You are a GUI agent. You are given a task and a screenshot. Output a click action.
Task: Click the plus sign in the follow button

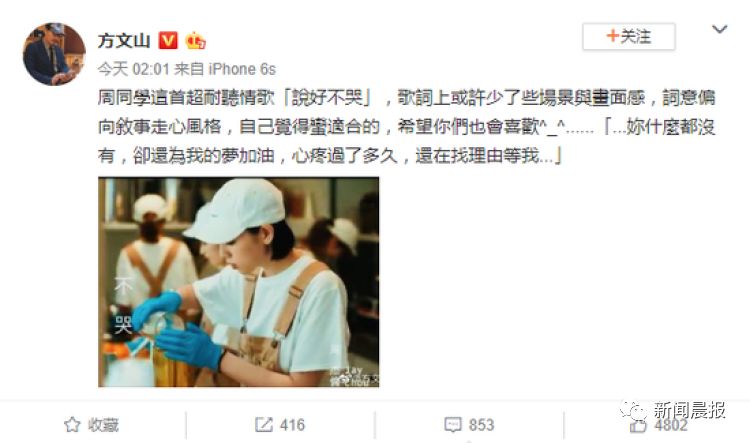point(612,36)
